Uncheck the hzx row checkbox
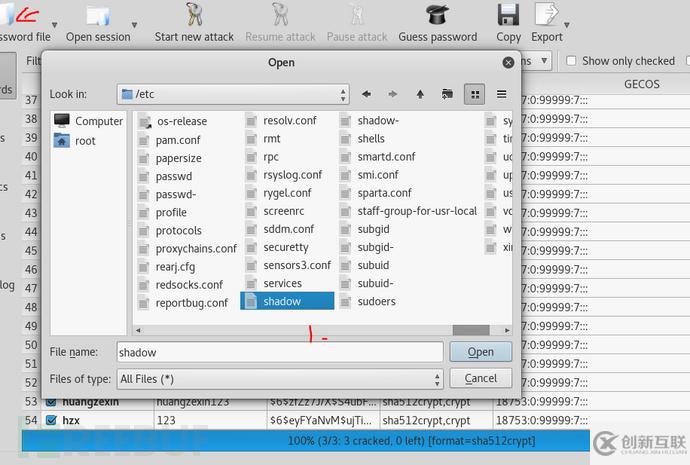Screen dimensions: 690x465 [51, 421]
